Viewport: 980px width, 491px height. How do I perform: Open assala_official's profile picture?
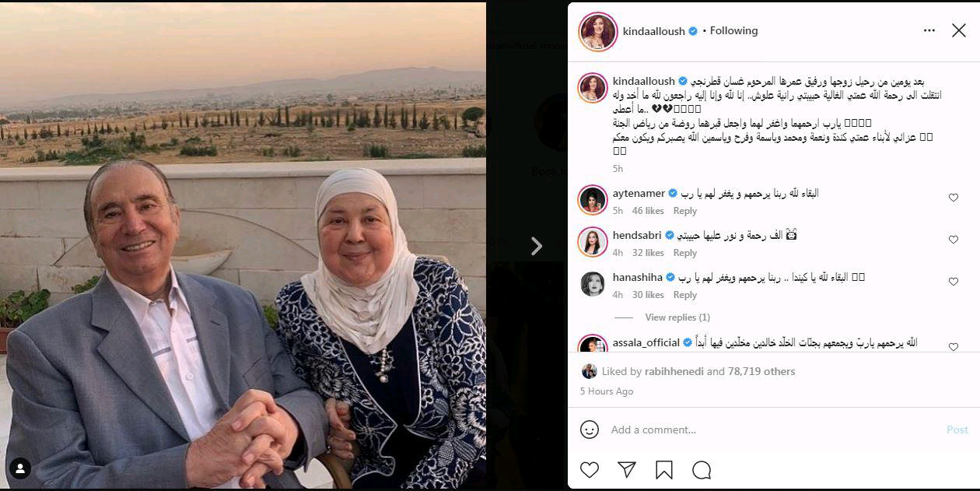click(x=593, y=343)
